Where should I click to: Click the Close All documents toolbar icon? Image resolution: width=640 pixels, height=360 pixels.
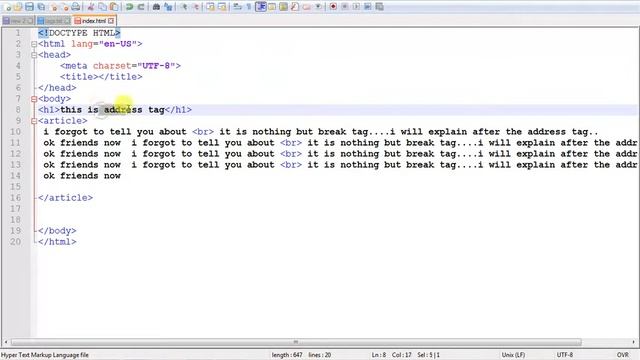[x=65, y=7]
